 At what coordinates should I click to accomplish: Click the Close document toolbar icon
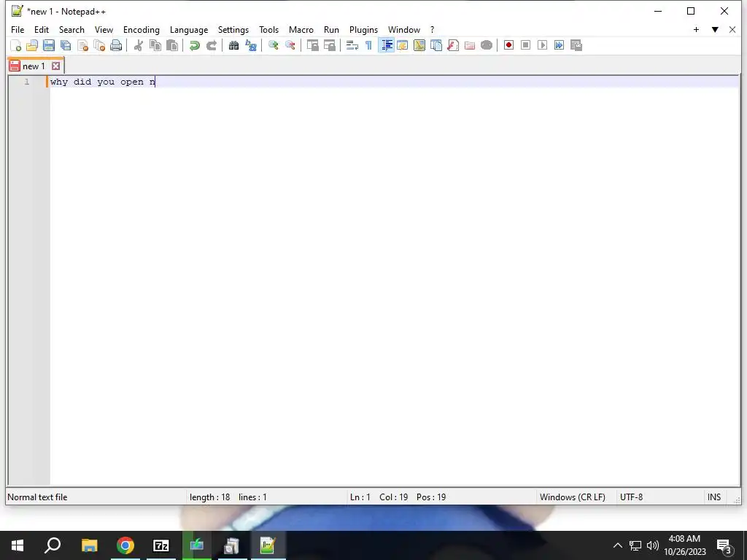coord(82,45)
